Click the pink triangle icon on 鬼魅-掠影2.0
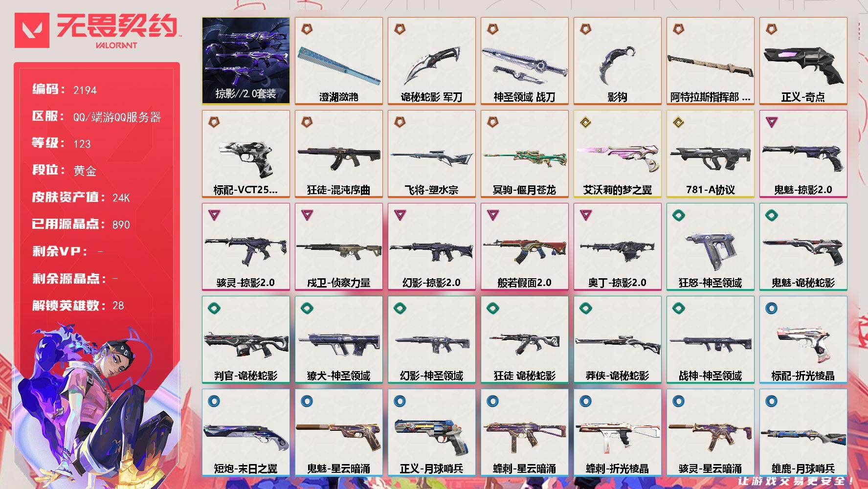 [771, 122]
